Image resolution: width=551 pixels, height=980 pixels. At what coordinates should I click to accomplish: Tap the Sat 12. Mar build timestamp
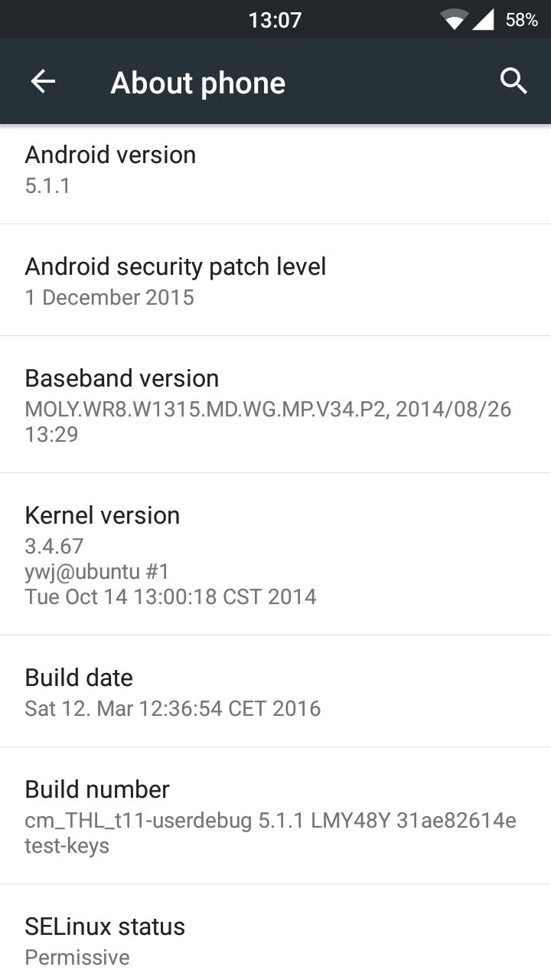point(172,708)
